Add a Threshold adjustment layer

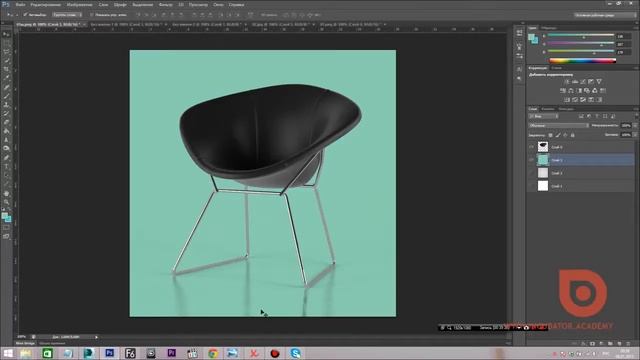tap(583, 100)
